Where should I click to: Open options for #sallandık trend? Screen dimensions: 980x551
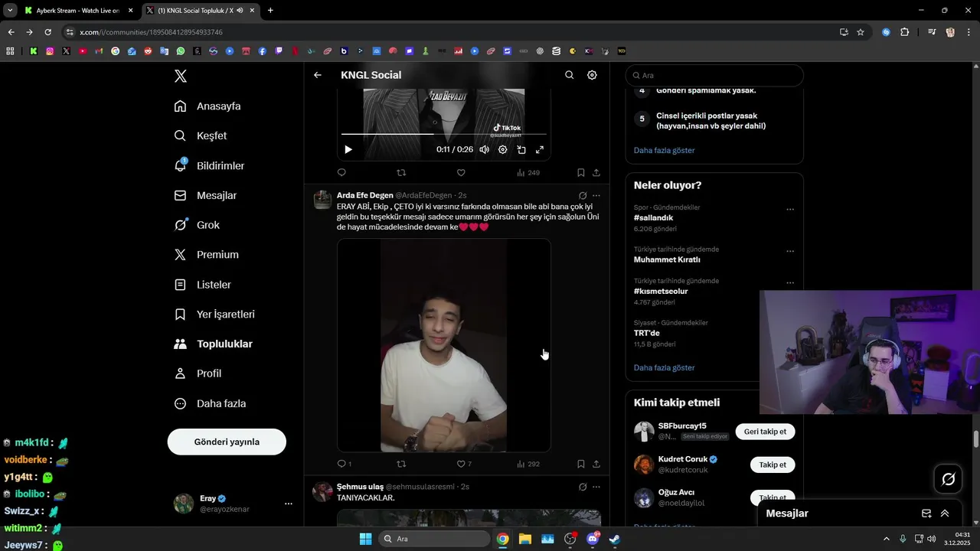(790, 210)
